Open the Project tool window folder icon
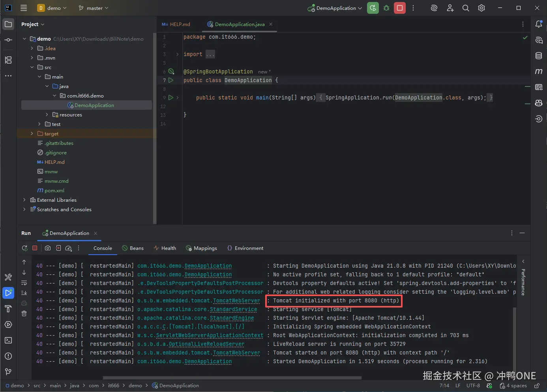The height and width of the screenshot is (392, 547). (x=8, y=24)
